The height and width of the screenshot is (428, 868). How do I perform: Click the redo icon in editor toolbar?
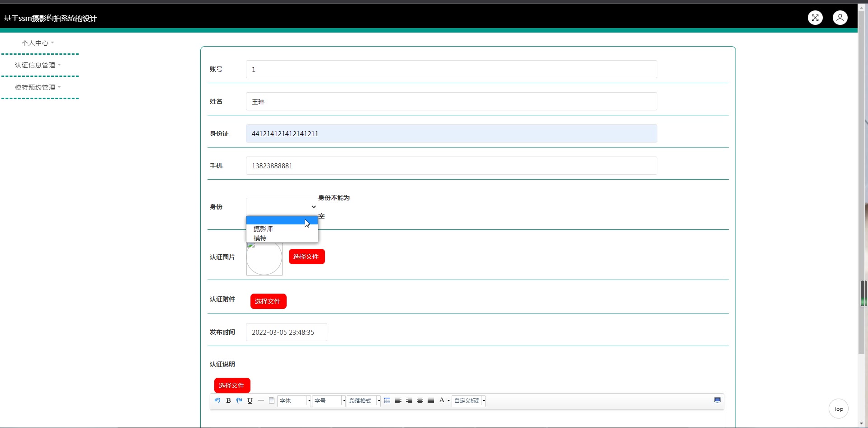click(x=239, y=400)
